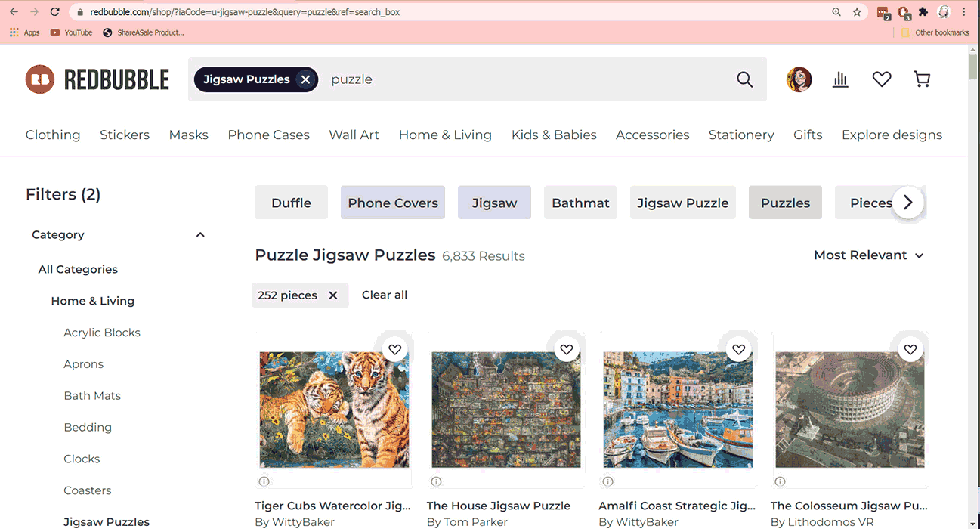980x529 pixels.
Task: Favorite the Tiger Cubs Watercolor puzzle
Action: click(394, 349)
